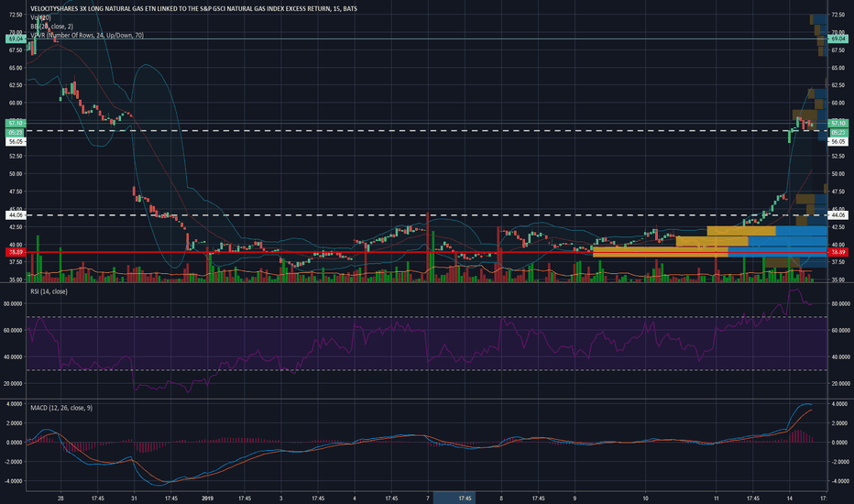The width and height of the screenshot is (854, 504).
Task: Click the white 44.06 price tag on left axis
Action: click(16, 215)
